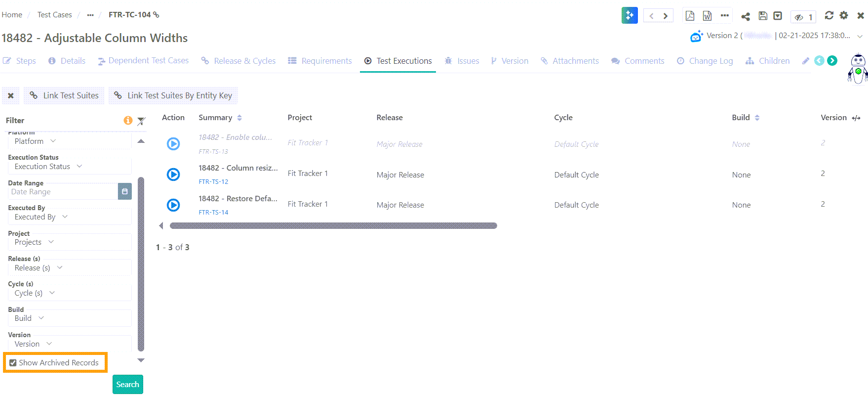Export test case as Word document

(x=707, y=16)
